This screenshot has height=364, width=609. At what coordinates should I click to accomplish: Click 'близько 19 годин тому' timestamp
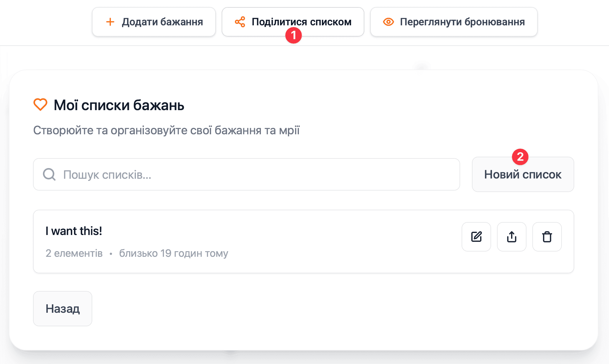174,253
